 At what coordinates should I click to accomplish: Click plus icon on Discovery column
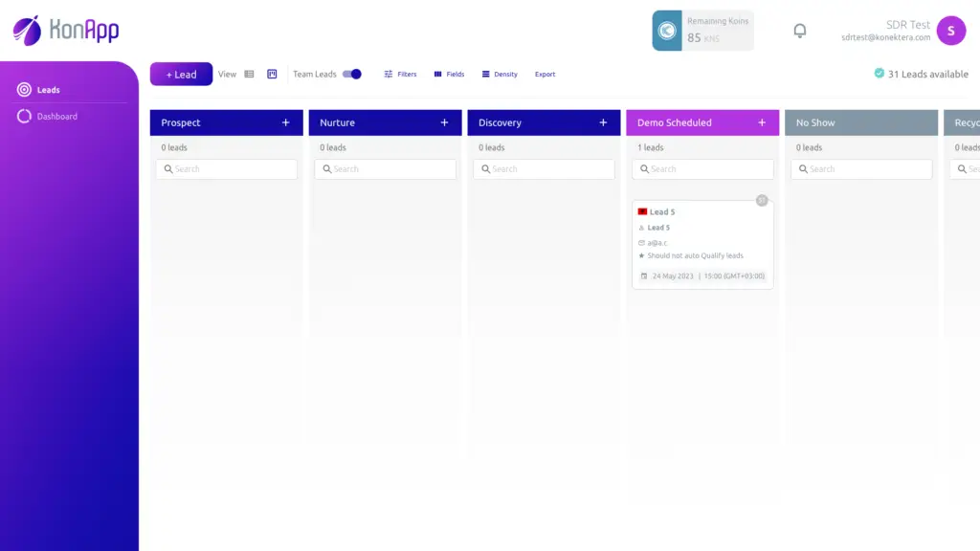[603, 122]
